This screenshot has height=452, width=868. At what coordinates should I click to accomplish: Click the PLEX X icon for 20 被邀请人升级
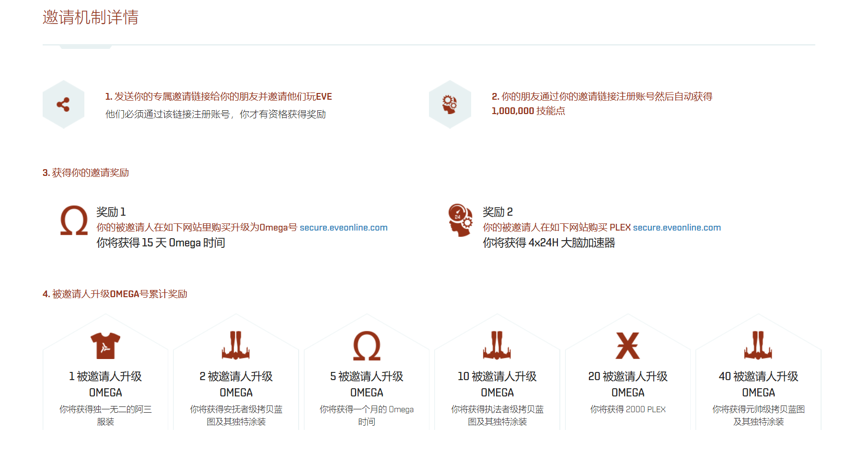coord(628,346)
